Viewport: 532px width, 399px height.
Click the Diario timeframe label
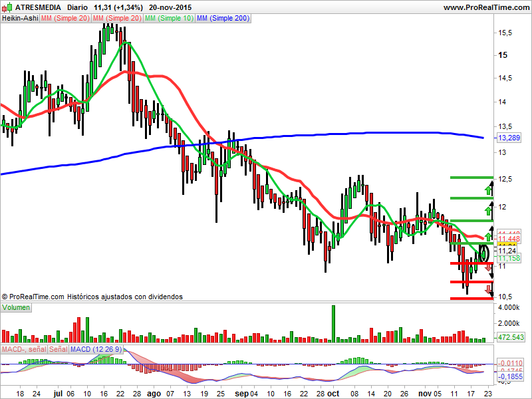click(77, 7)
